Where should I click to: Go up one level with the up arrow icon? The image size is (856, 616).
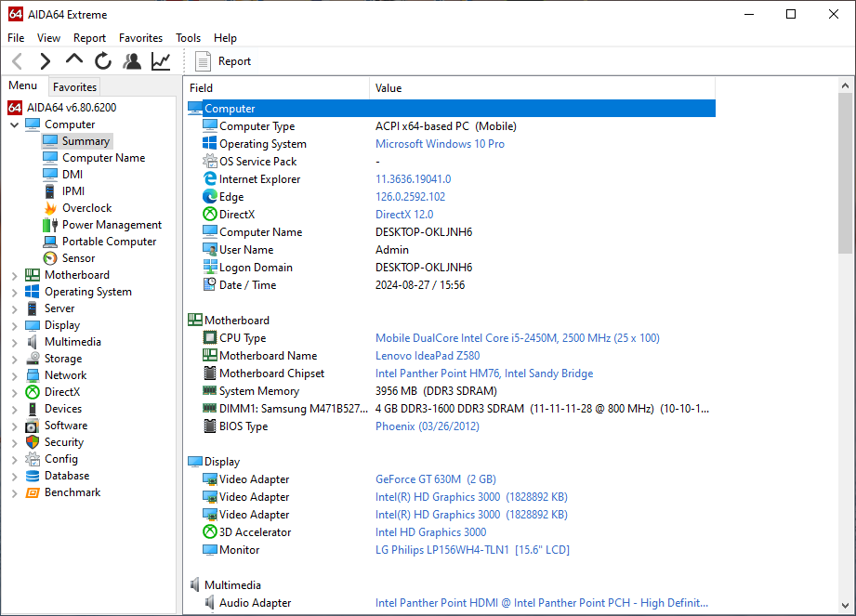(x=74, y=59)
